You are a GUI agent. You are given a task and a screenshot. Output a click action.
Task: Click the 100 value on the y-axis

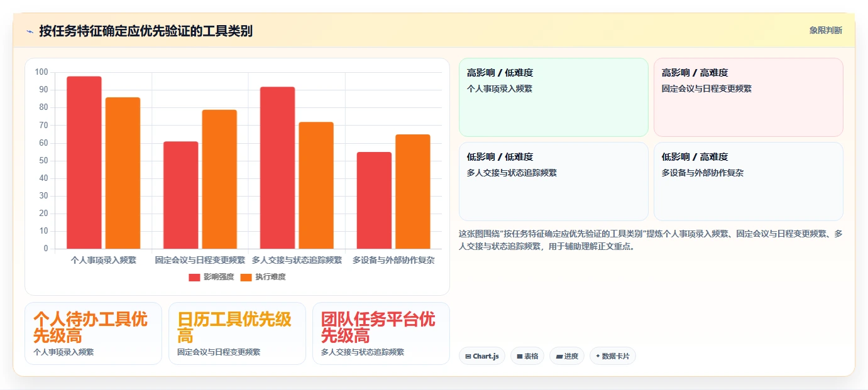[41, 72]
